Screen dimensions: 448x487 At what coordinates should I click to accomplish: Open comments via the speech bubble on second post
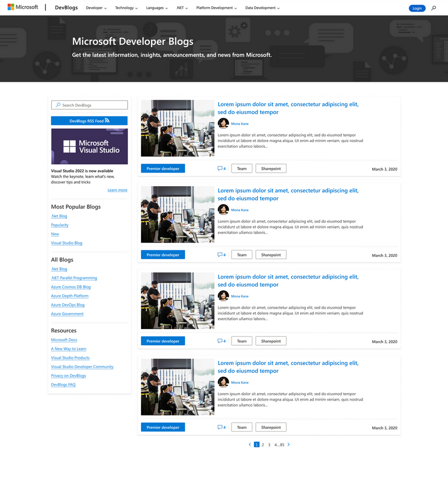(219, 254)
